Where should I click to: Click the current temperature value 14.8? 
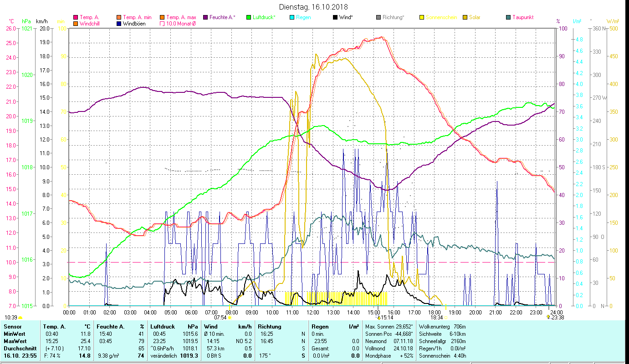click(x=85, y=355)
